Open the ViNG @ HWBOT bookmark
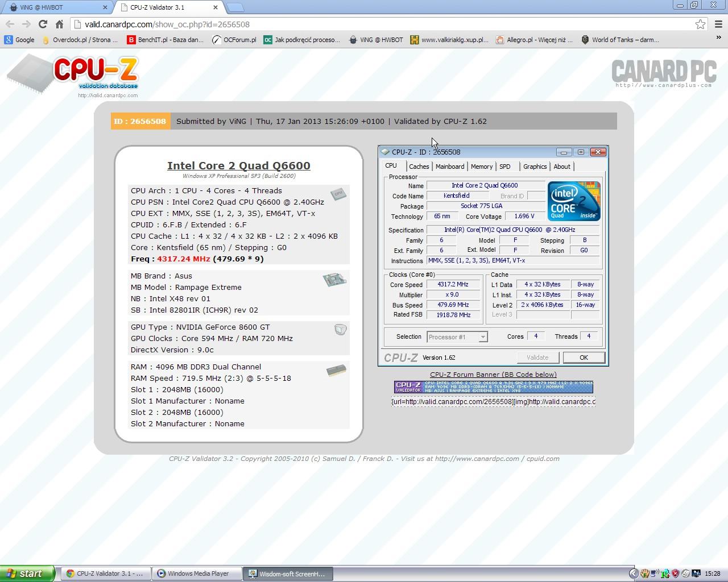This screenshot has height=582, width=728. coord(375,40)
